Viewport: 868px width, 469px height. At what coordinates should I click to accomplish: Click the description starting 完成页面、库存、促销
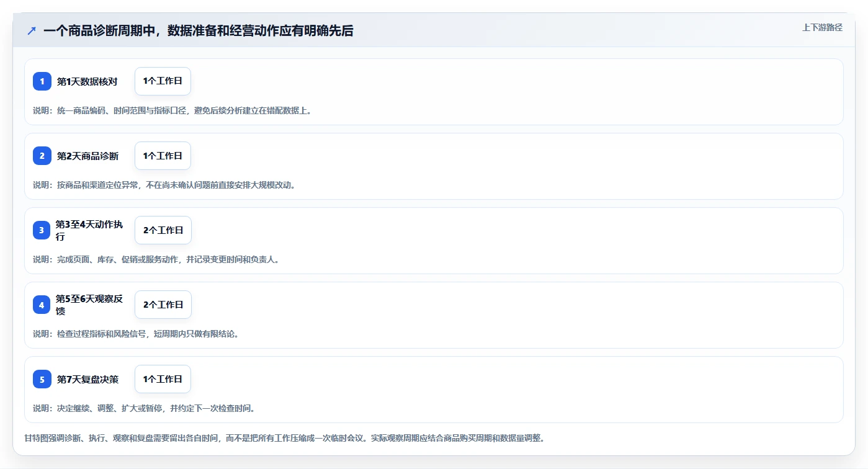[156, 259]
